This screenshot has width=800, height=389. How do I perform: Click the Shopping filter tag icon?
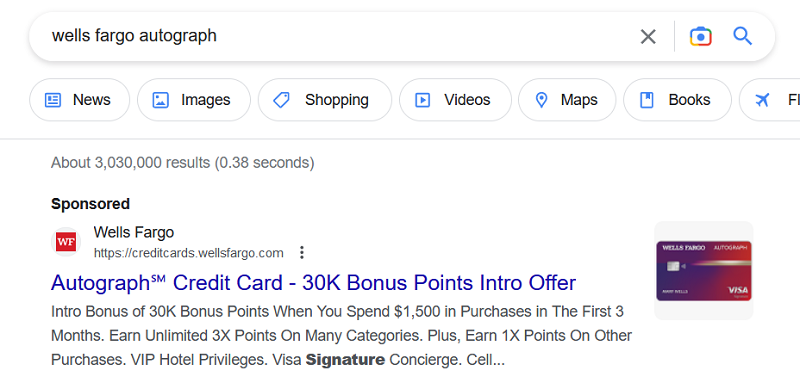coord(281,100)
